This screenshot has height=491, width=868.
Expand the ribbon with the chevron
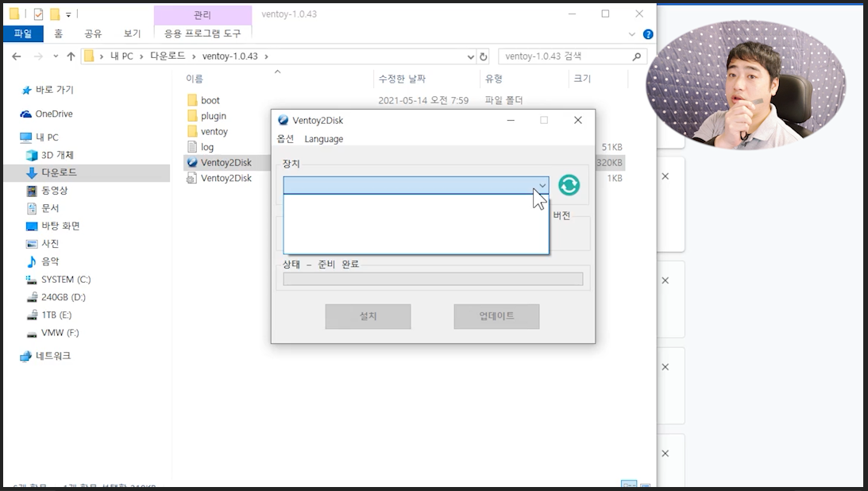(x=631, y=34)
